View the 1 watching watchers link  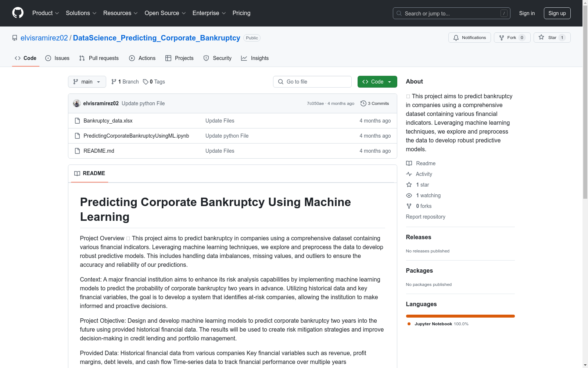click(x=423, y=195)
